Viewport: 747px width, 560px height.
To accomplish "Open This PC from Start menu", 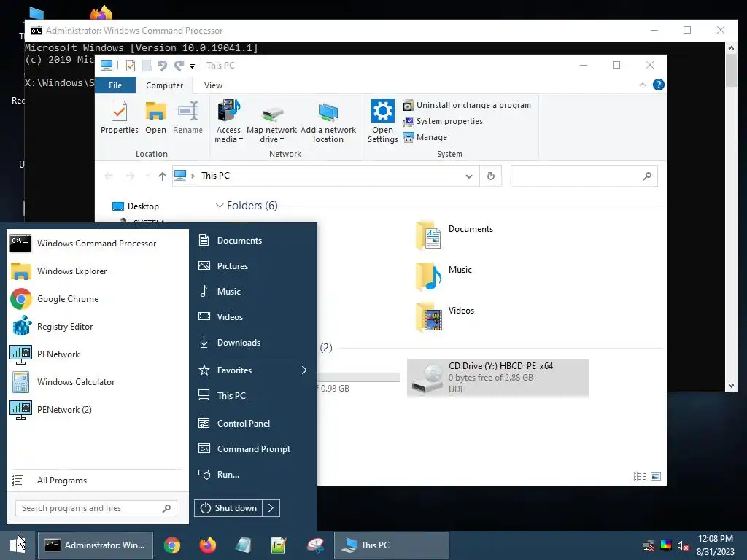I will click(x=254, y=396).
